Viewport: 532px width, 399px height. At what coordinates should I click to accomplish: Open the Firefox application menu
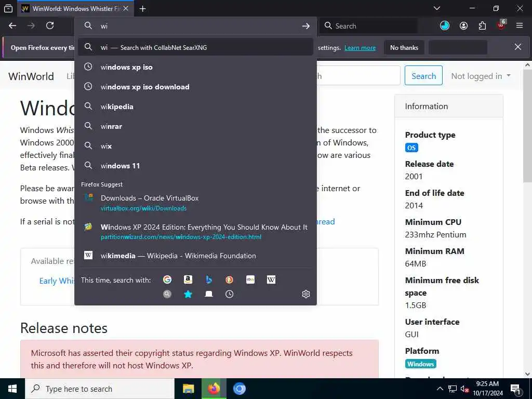[520, 26]
